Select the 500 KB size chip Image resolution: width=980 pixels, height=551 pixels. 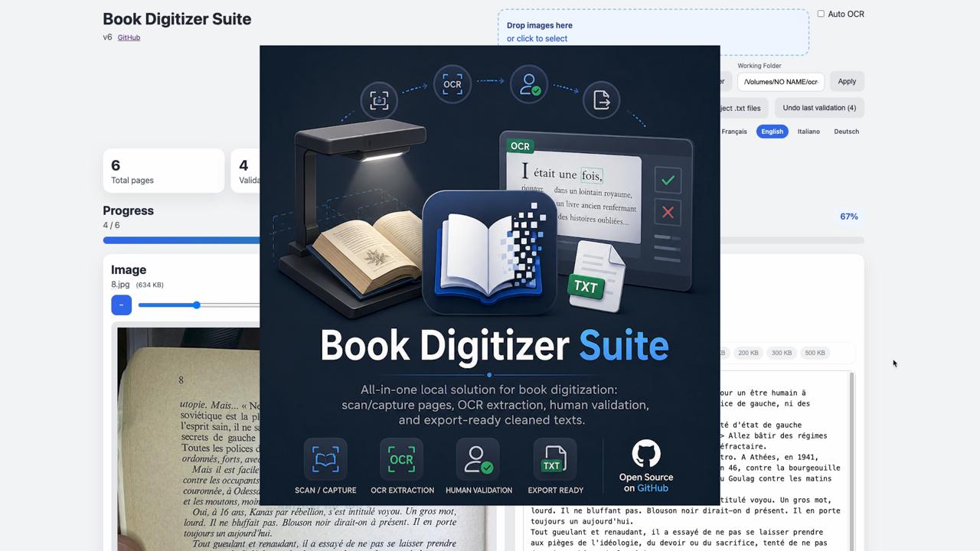point(815,353)
